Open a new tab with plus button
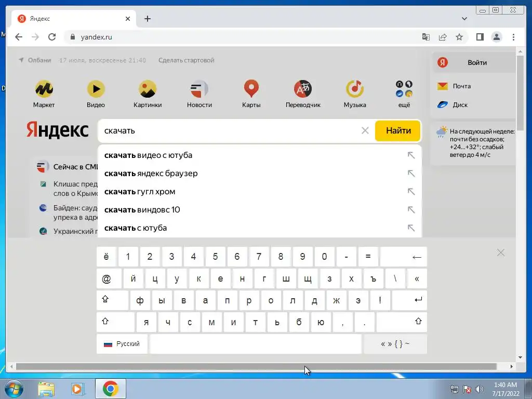The image size is (532, 399). tap(147, 19)
